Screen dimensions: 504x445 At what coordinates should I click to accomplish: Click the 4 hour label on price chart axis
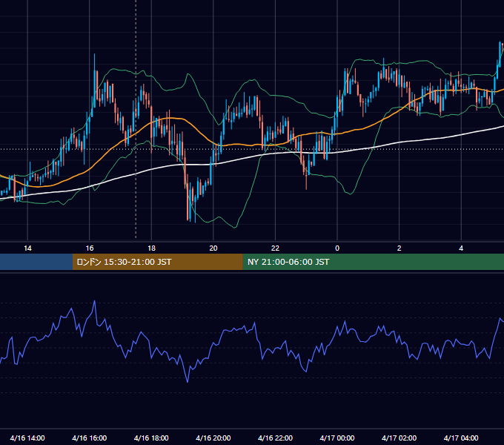pyautogui.click(x=461, y=248)
